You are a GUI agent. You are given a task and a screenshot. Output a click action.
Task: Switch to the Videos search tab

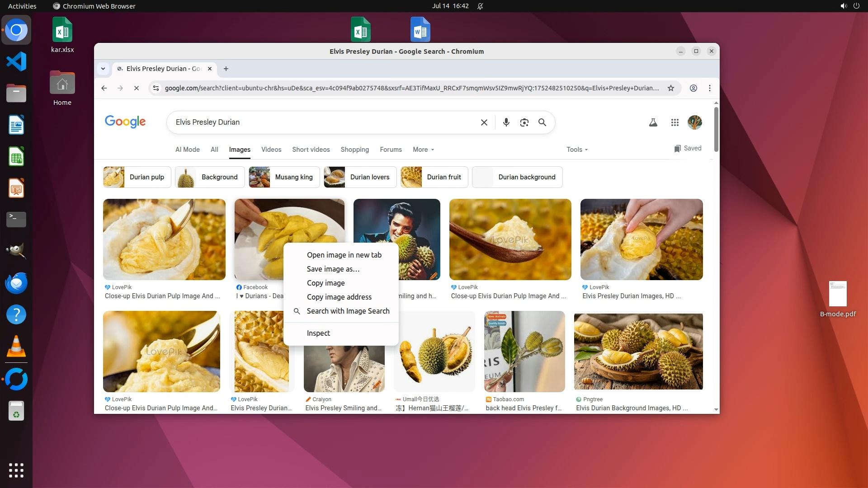click(x=271, y=150)
